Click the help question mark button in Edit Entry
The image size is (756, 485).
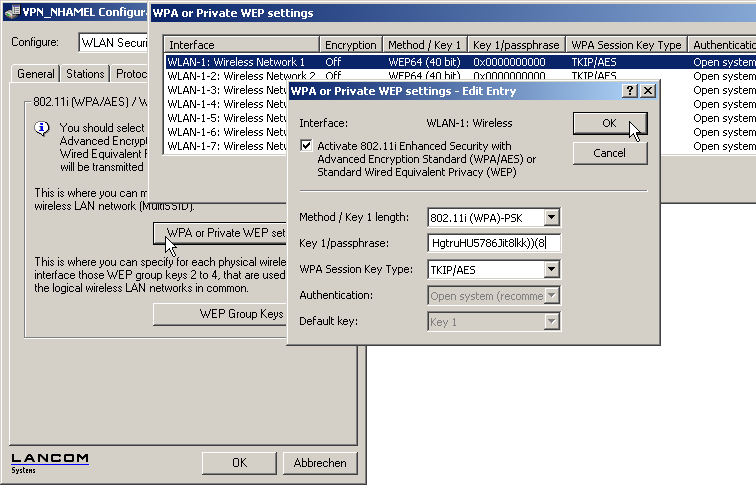coord(629,90)
